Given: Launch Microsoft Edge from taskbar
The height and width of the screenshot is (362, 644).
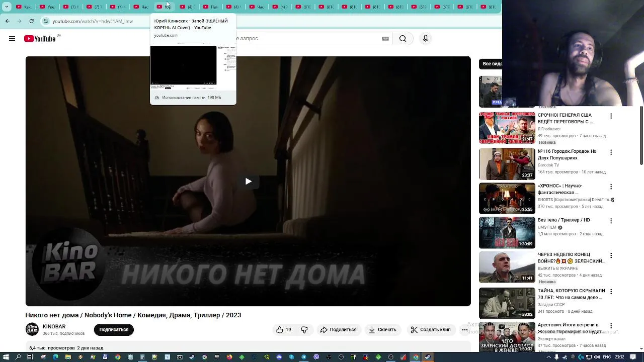Looking at the screenshot, I should pyautogui.click(x=55, y=357).
